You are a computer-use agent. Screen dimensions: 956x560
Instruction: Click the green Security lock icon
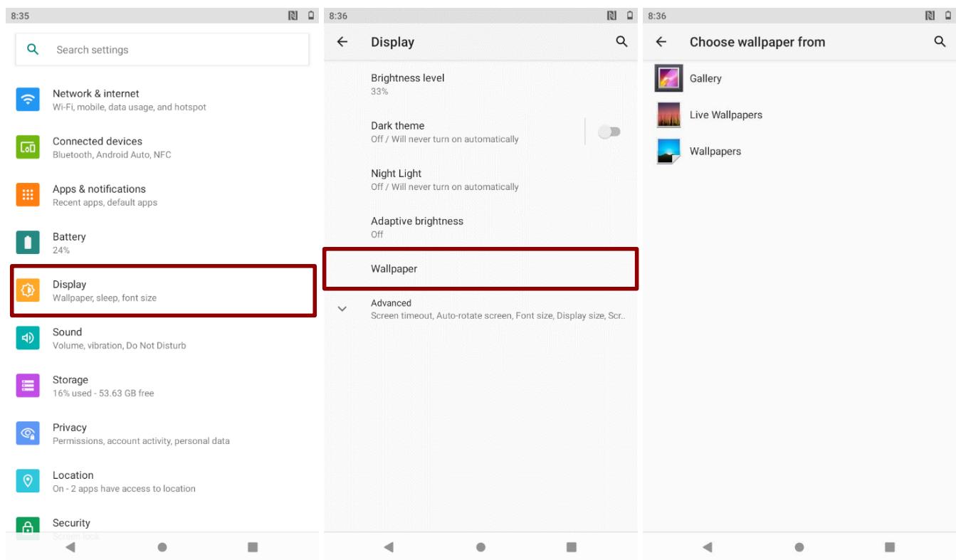[28, 527]
